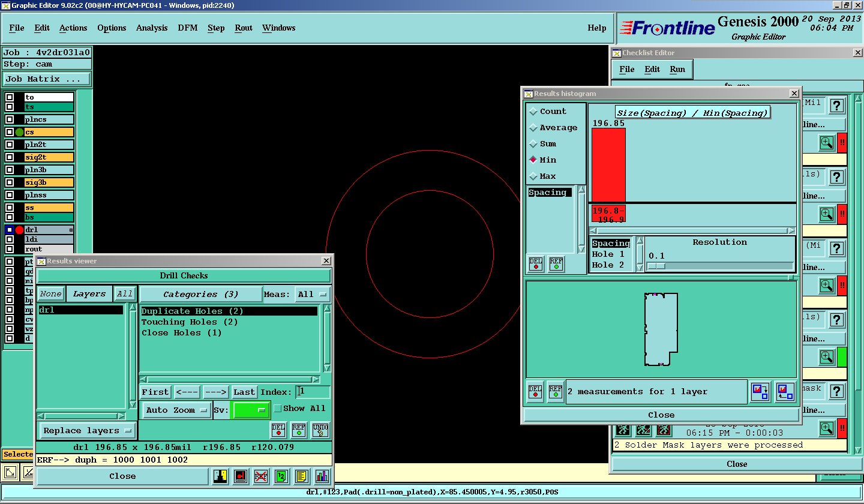This screenshot has height=504, width=864.
Task: Select the Count radio option
Action: tap(533, 112)
